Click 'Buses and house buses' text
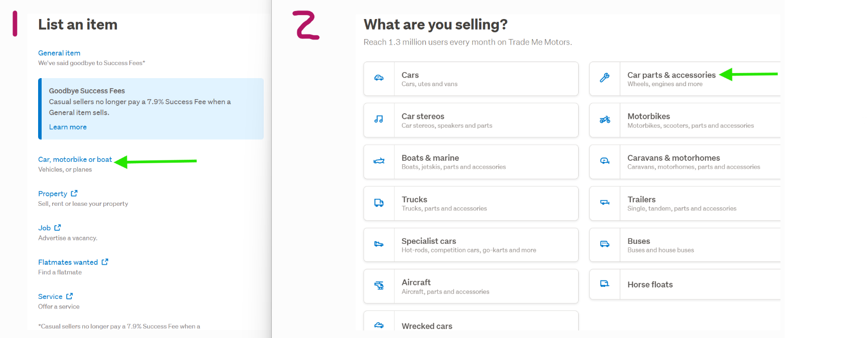Image resolution: width=868 pixels, height=338 pixels. 660,250
